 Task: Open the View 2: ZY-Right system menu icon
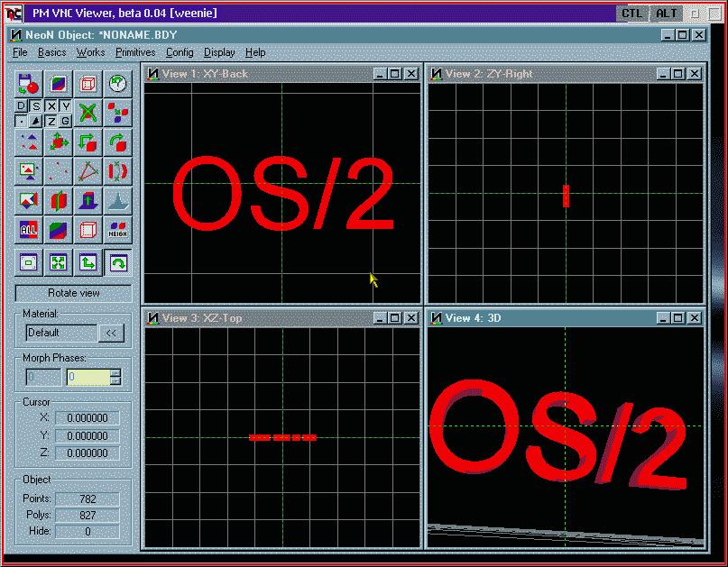tap(437, 74)
